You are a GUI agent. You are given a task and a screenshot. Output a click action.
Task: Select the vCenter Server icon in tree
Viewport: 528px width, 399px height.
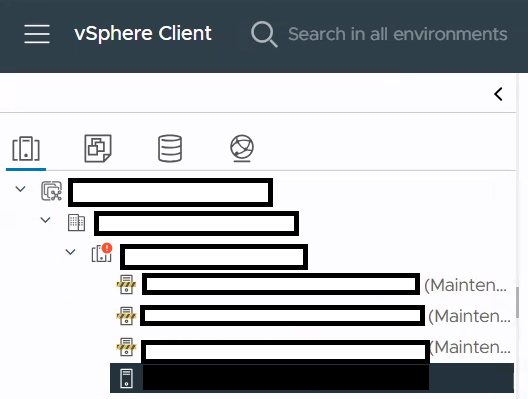(x=51, y=191)
